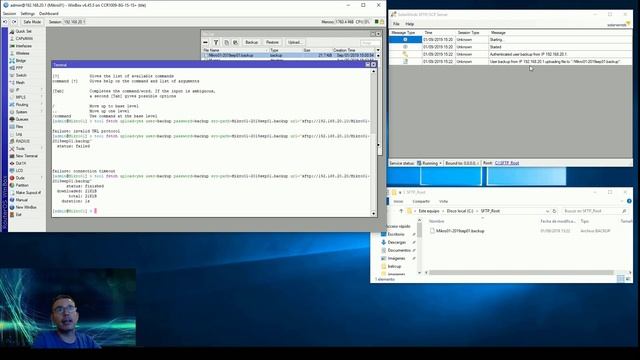The width and height of the screenshot is (640, 360).
Task: Open New WinBox from sidebar
Action: [26, 207]
